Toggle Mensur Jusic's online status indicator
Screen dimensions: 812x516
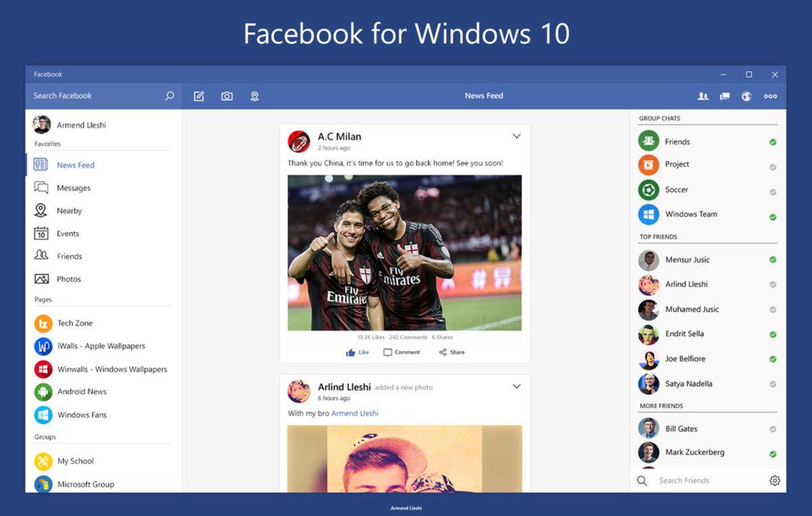click(772, 260)
